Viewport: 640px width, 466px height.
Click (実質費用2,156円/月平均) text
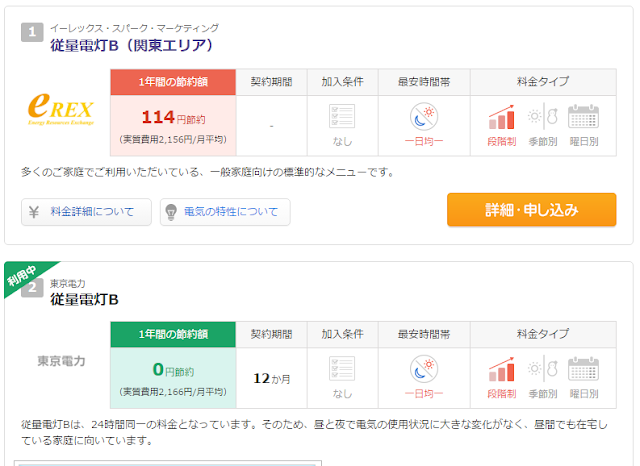tap(173, 140)
